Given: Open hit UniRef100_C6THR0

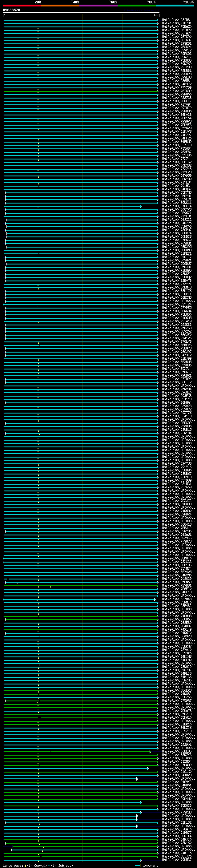Looking at the screenshot, I should click(176, 30).
